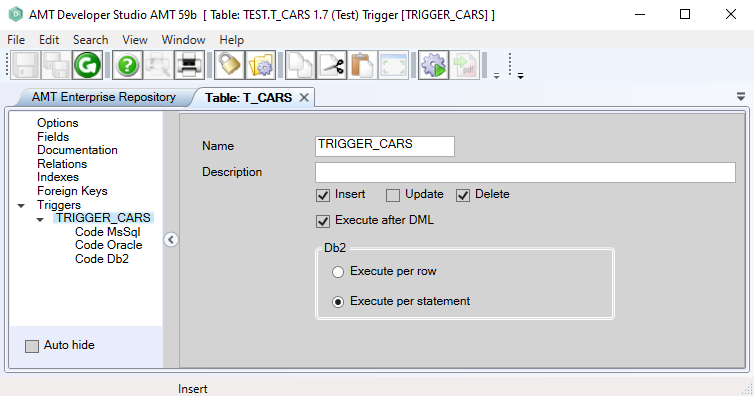This screenshot has width=754, height=396.
Task: Open Code Oracle in the tree
Action: coord(109,245)
